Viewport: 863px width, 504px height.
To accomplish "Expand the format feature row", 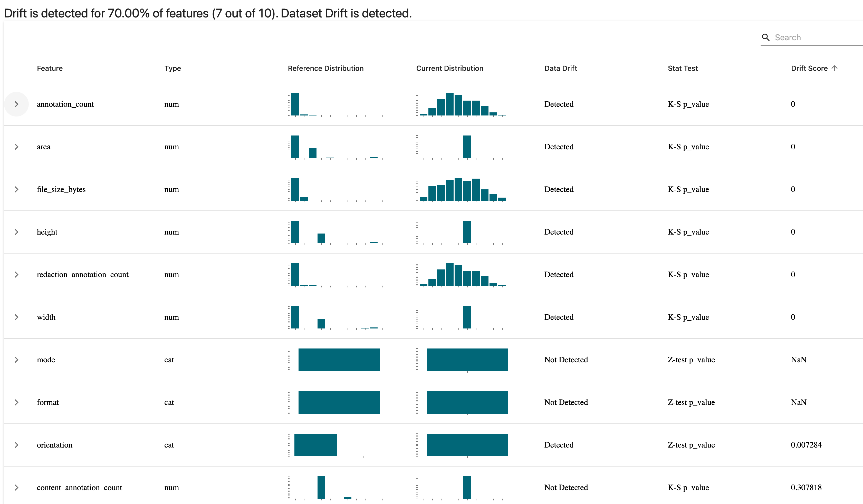I will click(x=16, y=402).
